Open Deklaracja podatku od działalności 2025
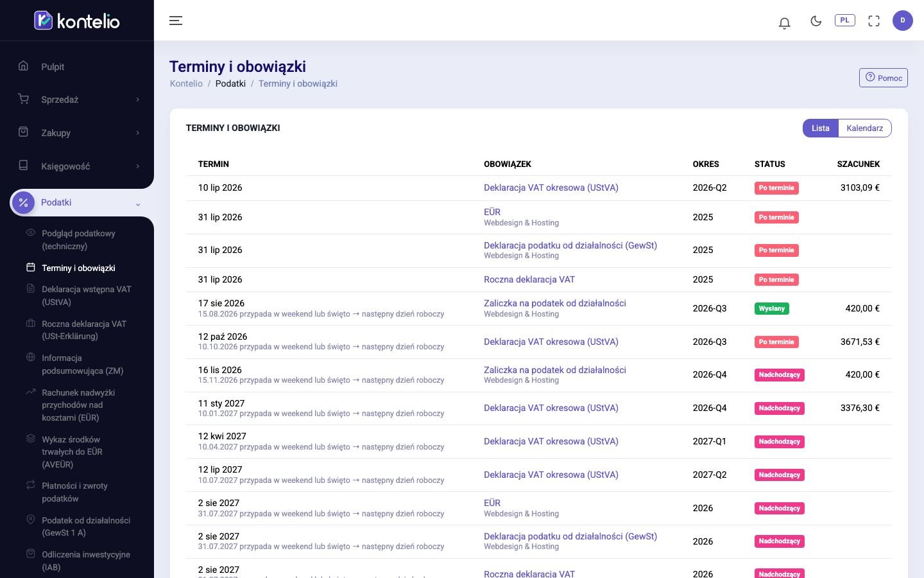924x578 pixels. (x=570, y=245)
